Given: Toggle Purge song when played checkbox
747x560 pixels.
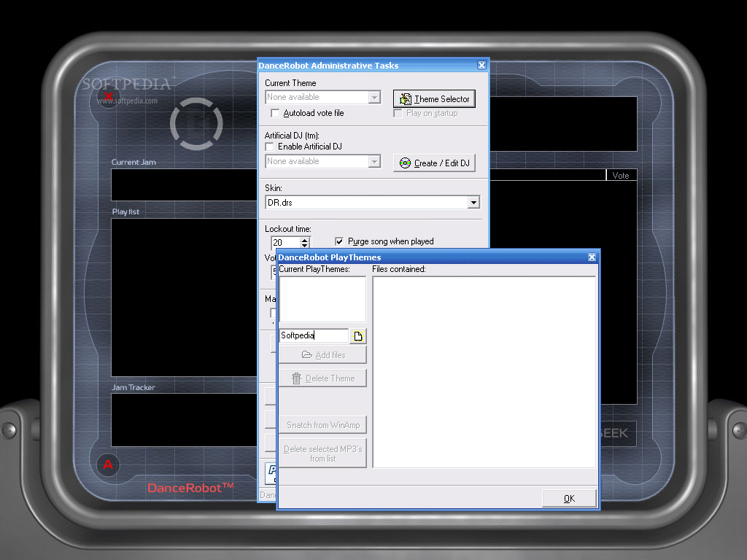Looking at the screenshot, I should pos(339,241).
